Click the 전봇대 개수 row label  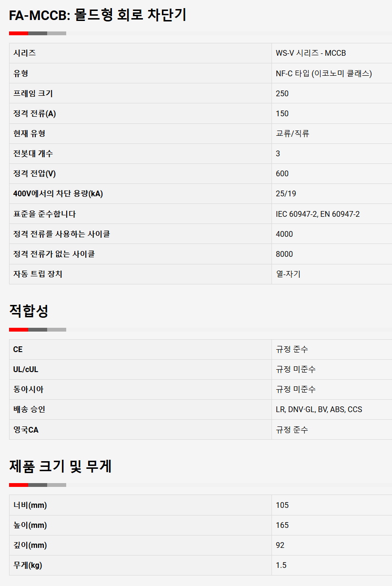click(x=33, y=153)
